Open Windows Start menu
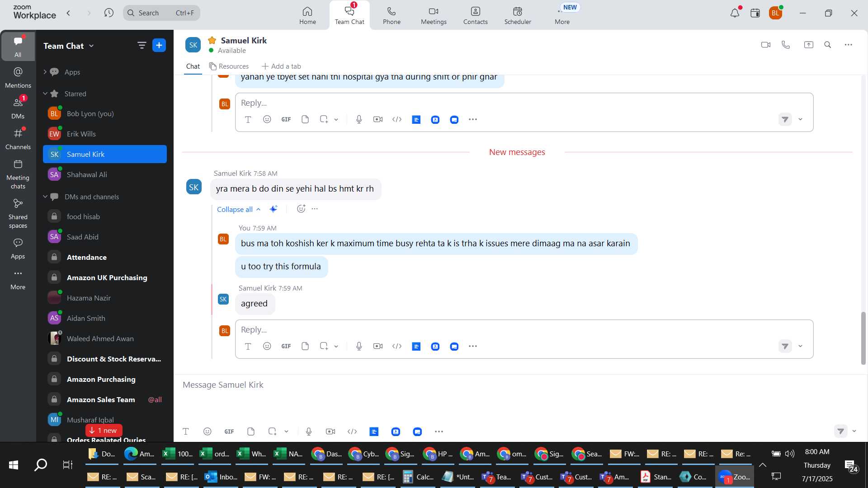This screenshot has width=868, height=488. [x=14, y=465]
